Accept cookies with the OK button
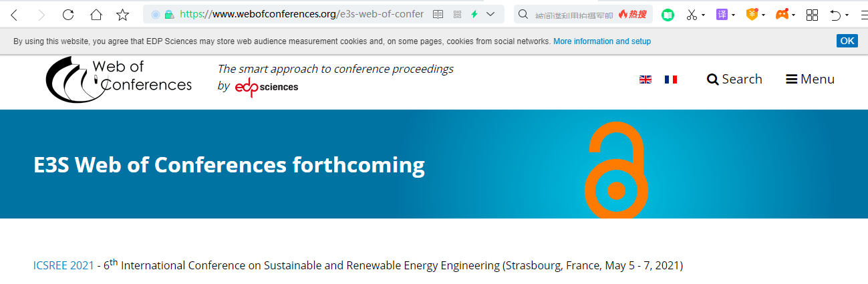The height and width of the screenshot is (284, 868). [x=847, y=41]
